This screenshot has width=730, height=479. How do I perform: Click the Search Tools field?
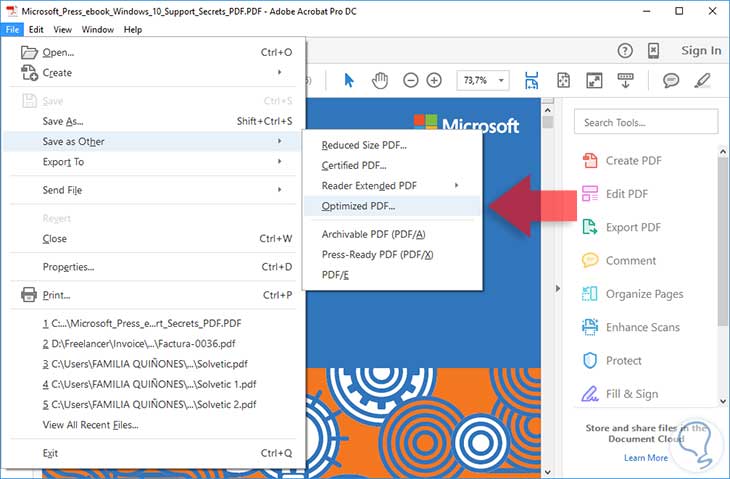[x=646, y=122]
